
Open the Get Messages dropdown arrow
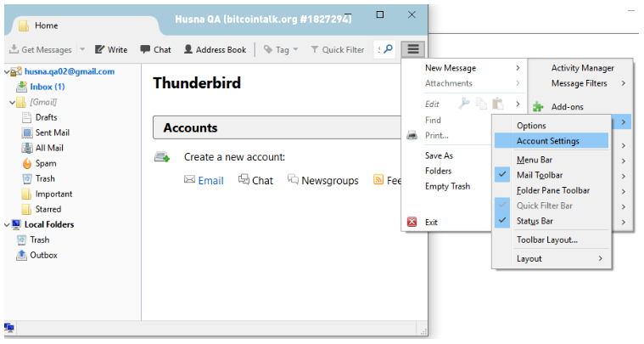[82, 49]
